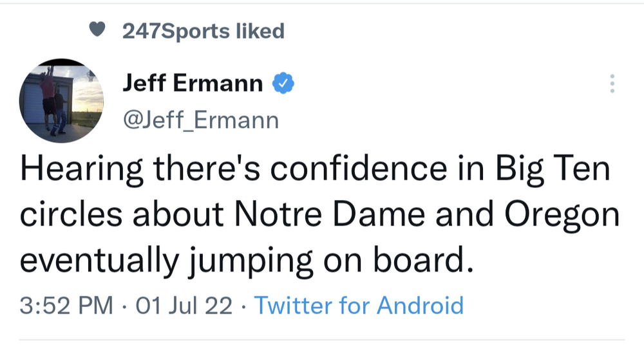Click the heart icon beside 247Sports liked

click(97, 30)
